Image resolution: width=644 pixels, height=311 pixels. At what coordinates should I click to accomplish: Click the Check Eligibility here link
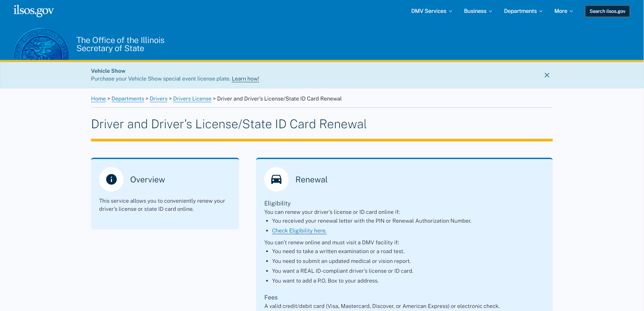point(299,231)
